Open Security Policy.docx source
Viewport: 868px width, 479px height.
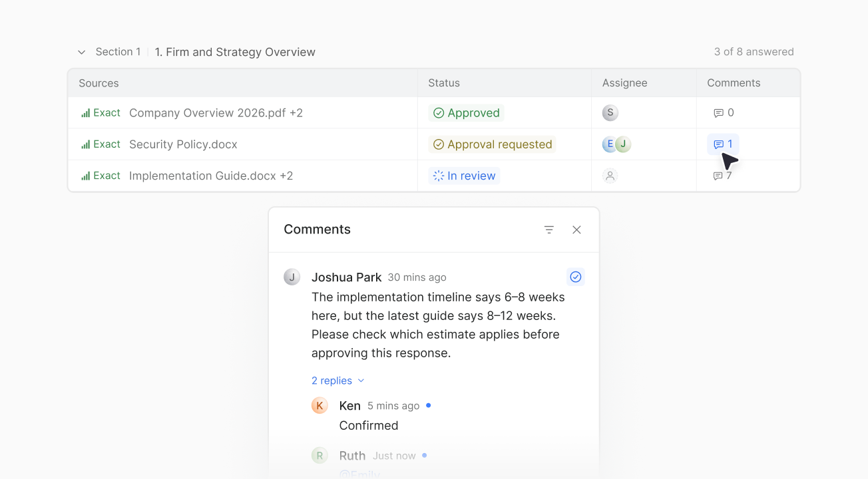point(183,144)
